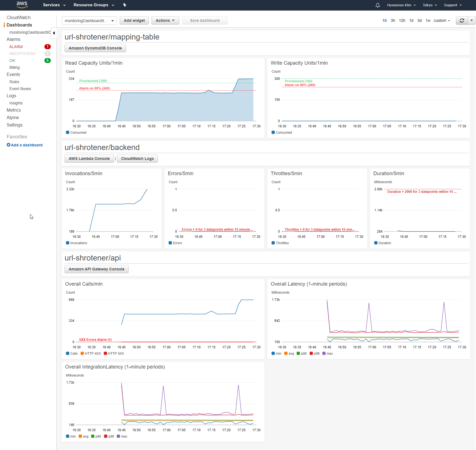Open Dashboards in the sidebar

[19, 25]
